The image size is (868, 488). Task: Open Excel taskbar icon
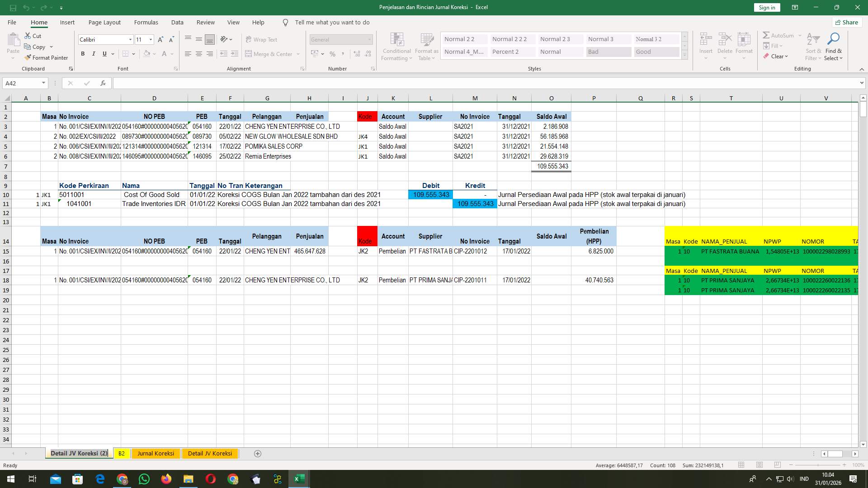click(x=298, y=479)
